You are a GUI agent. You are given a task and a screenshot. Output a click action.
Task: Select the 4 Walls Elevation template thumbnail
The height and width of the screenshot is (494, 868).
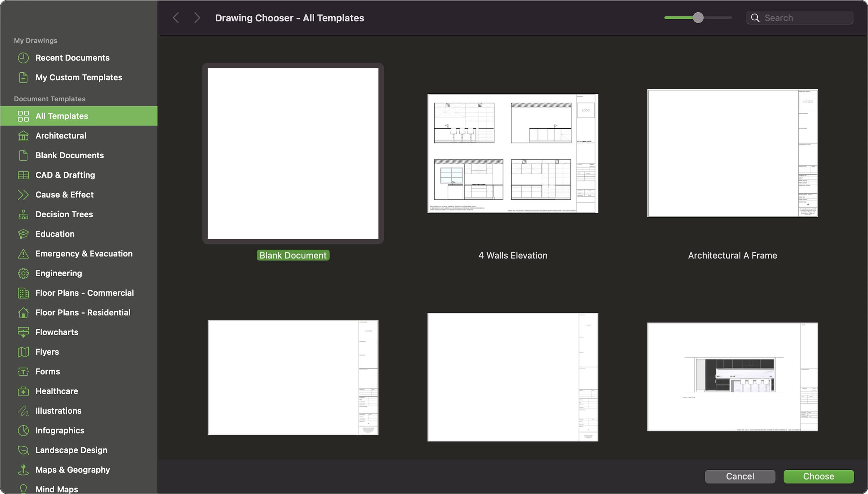tap(512, 154)
